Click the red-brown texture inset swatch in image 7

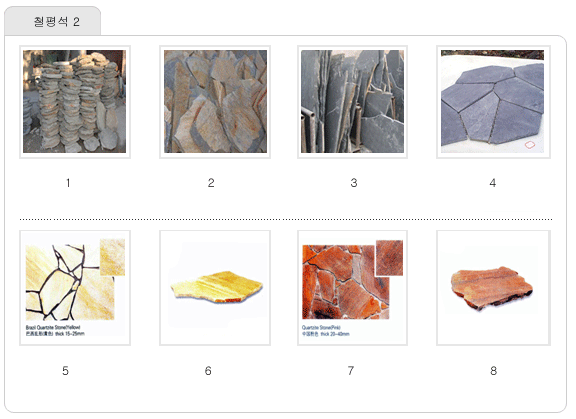(389, 258)
